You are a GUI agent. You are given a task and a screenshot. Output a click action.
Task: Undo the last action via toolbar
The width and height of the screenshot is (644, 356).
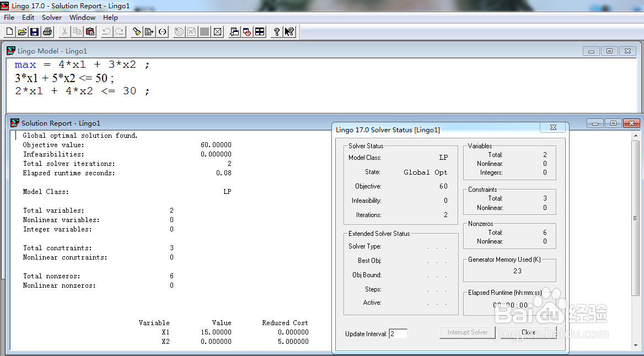coord(107,31)
